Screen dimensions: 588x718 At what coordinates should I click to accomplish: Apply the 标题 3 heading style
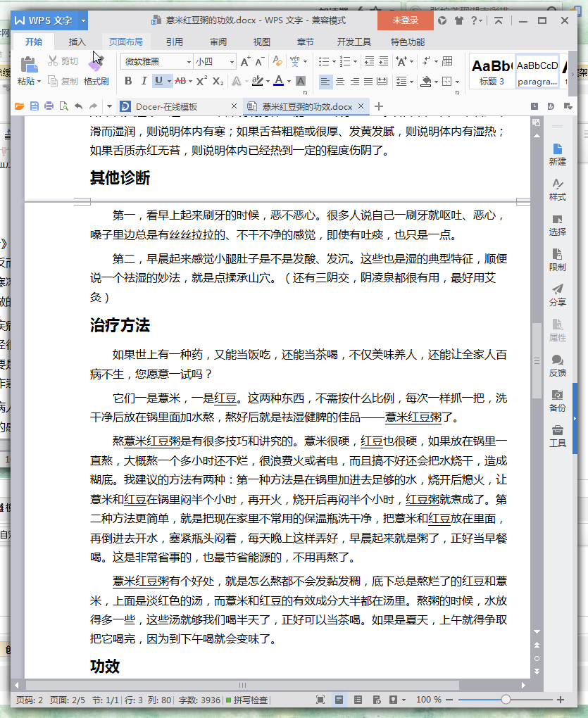tap(492, 71)
